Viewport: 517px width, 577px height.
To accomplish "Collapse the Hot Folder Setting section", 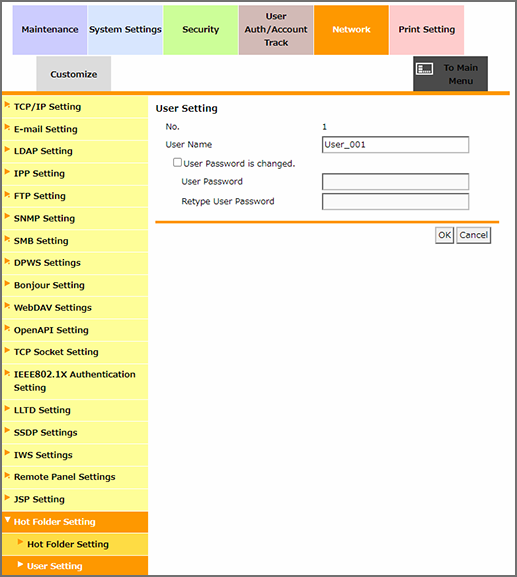I will (x=75, y=522).
